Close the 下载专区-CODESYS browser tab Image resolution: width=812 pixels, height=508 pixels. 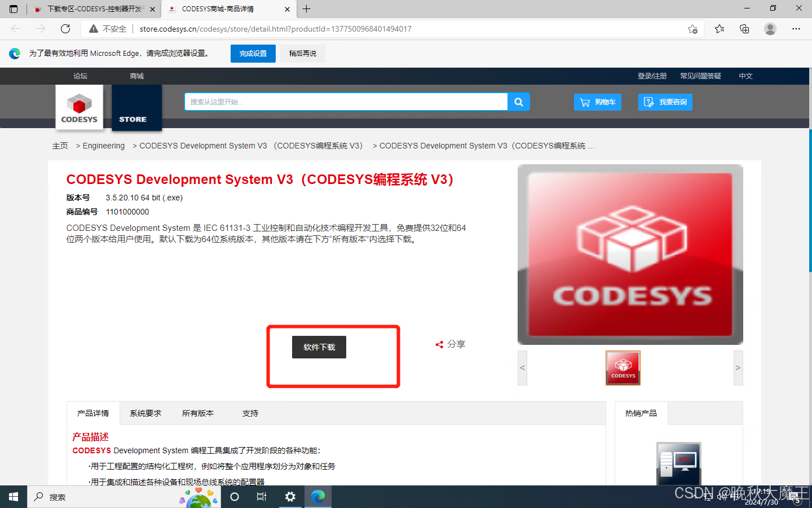pos(152,9)
